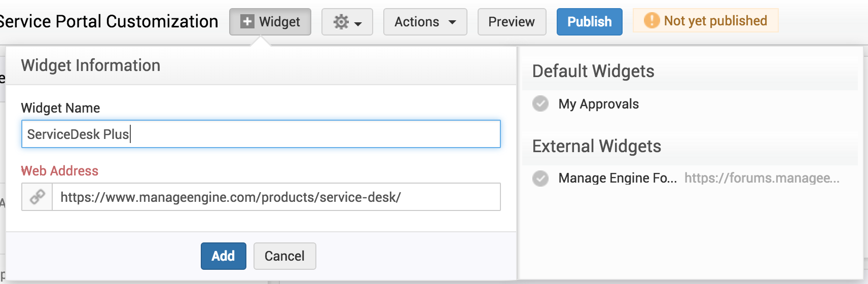Click the plus icon on Widget button
This screenshot has height=284, width=868.
click(247, 22)
